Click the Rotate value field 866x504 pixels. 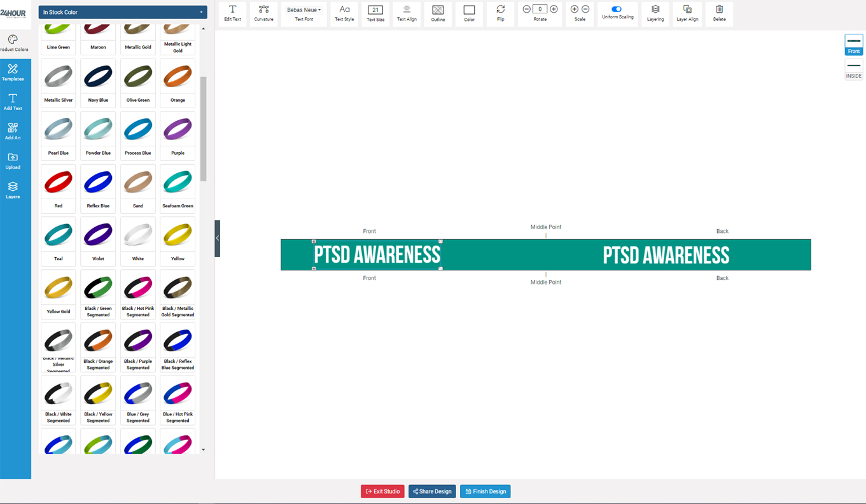[x=540, y=9]
